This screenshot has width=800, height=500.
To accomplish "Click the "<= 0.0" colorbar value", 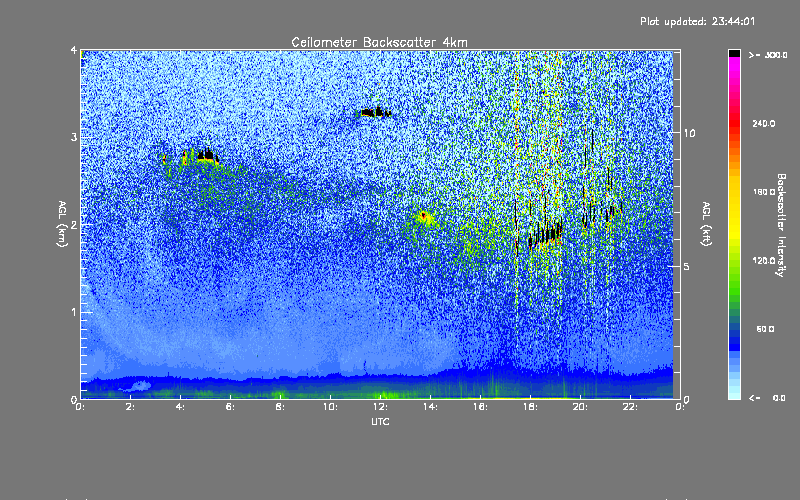I will (x=768, y=397).
